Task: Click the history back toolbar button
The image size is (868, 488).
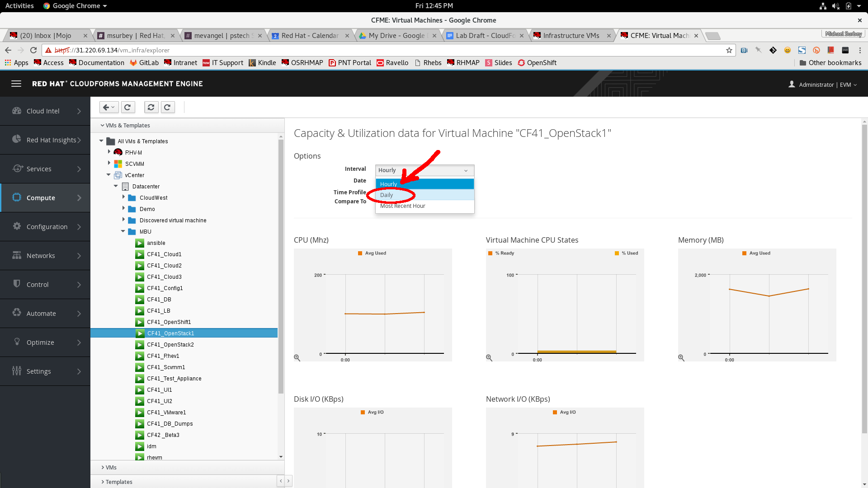Action: click(x=108, y=107)
